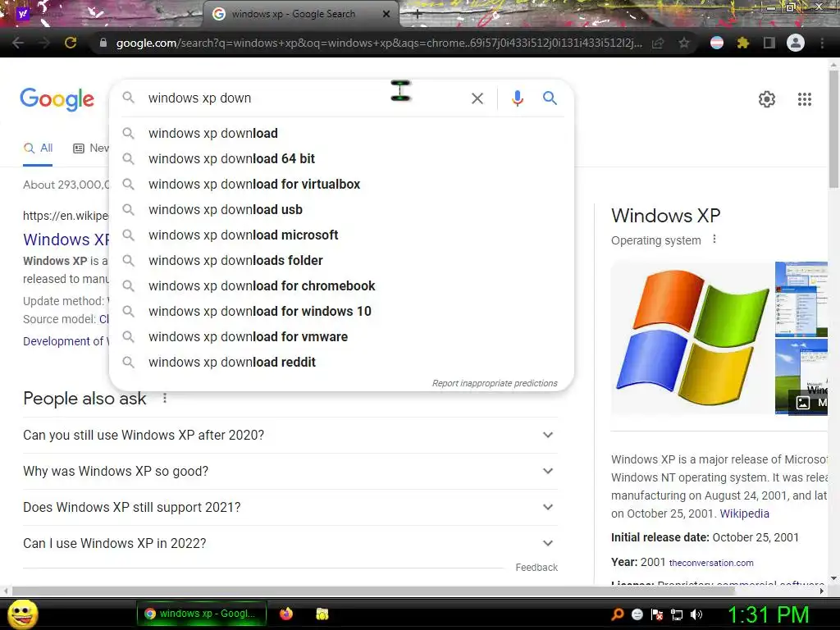The width and height of the screenshot is (840, 630).
Task: Open the Development of Windows link
Action: [x=66, y=341]
